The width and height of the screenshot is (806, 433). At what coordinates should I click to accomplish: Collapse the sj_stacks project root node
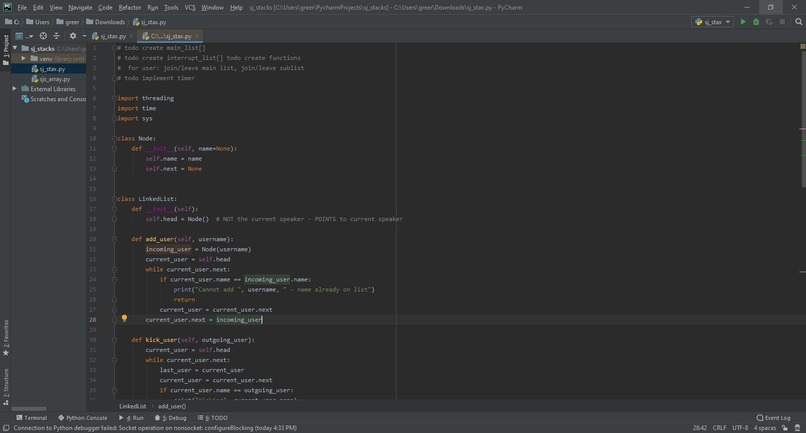click(x=15, y=48)
